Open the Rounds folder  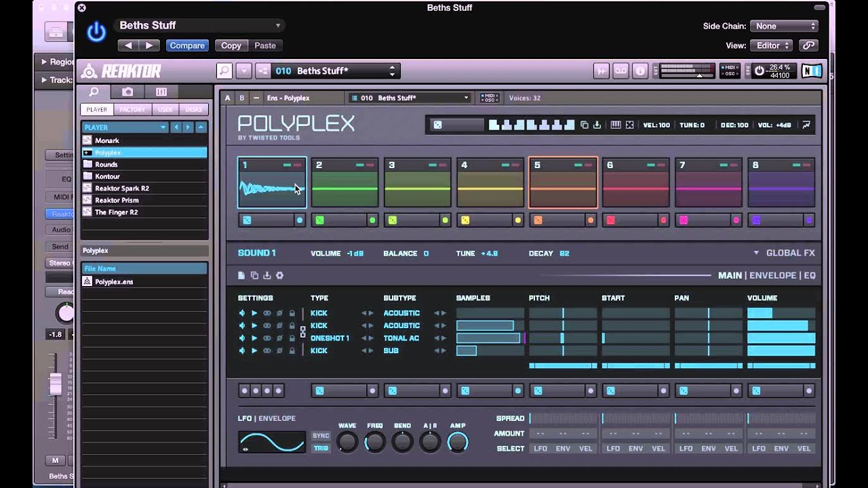tap(144, 164)
